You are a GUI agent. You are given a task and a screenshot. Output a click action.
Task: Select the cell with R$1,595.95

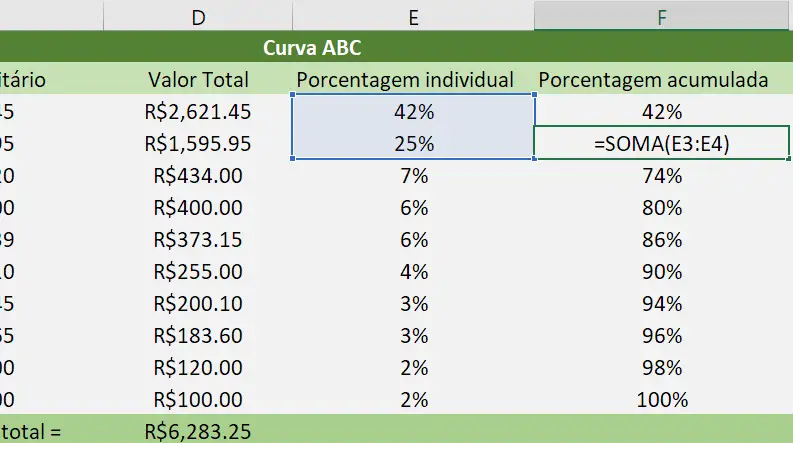point(197,144)
